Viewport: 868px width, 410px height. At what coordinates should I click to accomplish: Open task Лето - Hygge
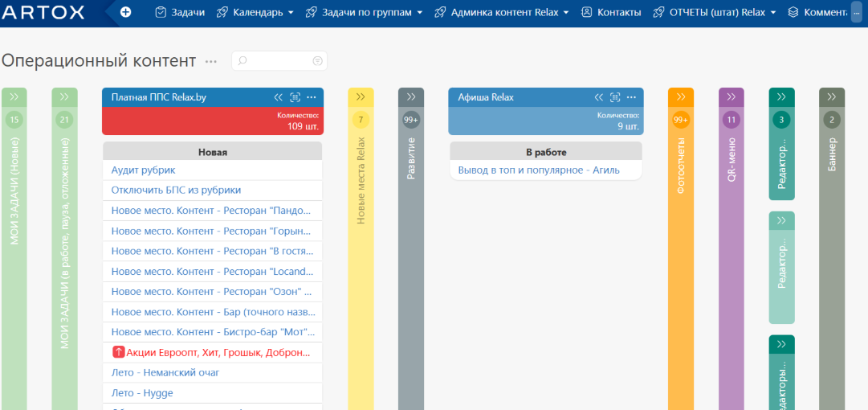[x=142, y=393]
